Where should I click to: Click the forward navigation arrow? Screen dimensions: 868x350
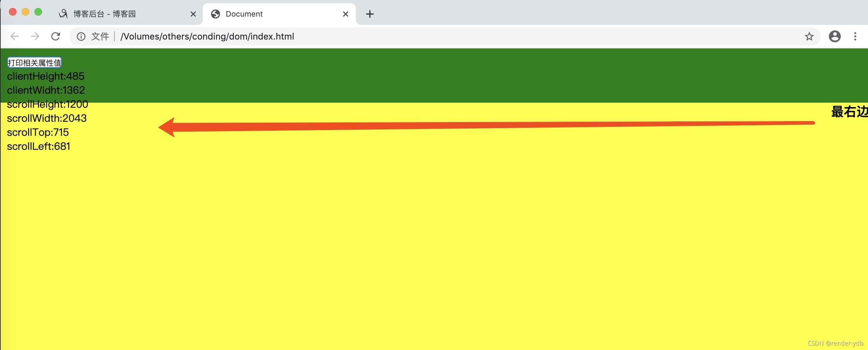(35, 36)
